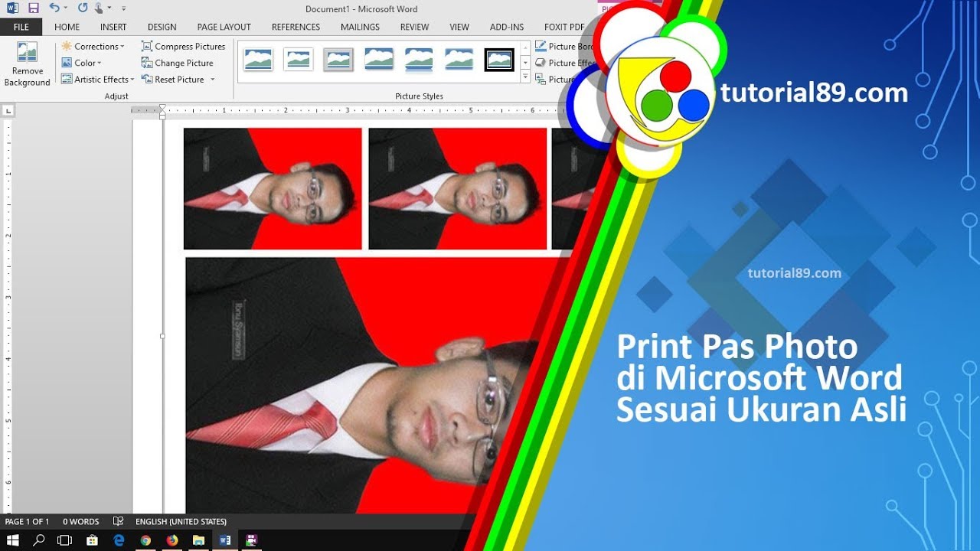
Task: Open Picture Border options
Action: coord(565,46)
